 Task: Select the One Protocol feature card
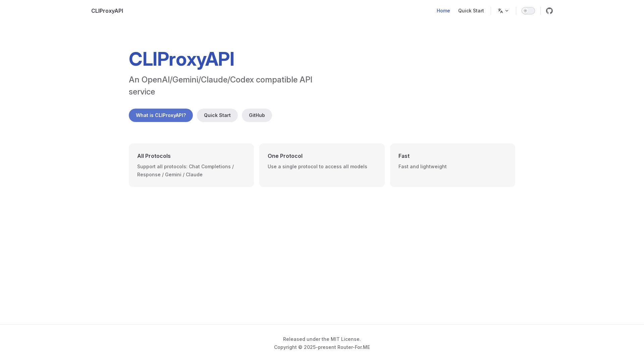click(322, 165)
